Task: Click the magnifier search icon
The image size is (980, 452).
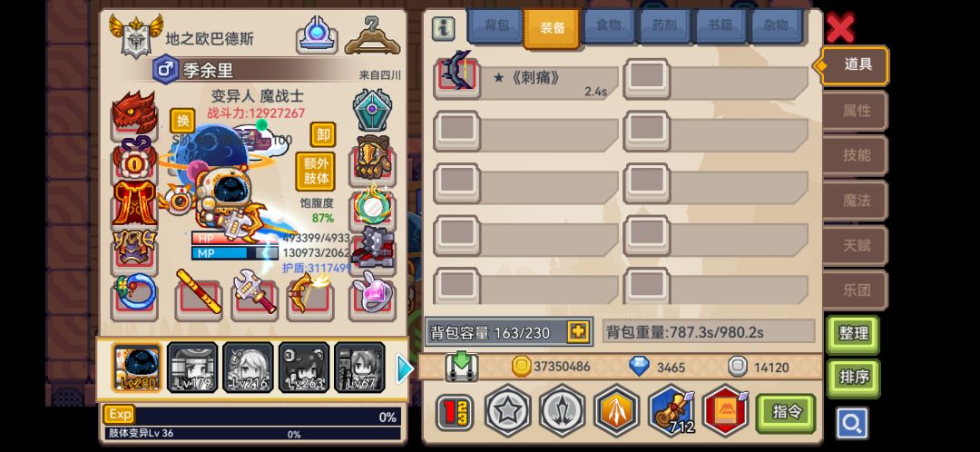Action: point(852,424)
